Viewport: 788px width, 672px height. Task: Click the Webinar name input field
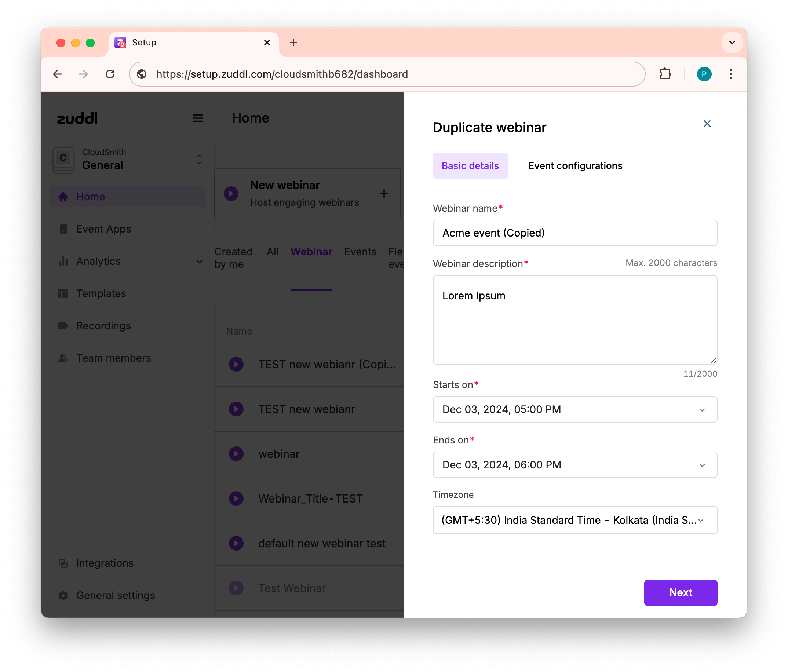click(x=574, y=233)
